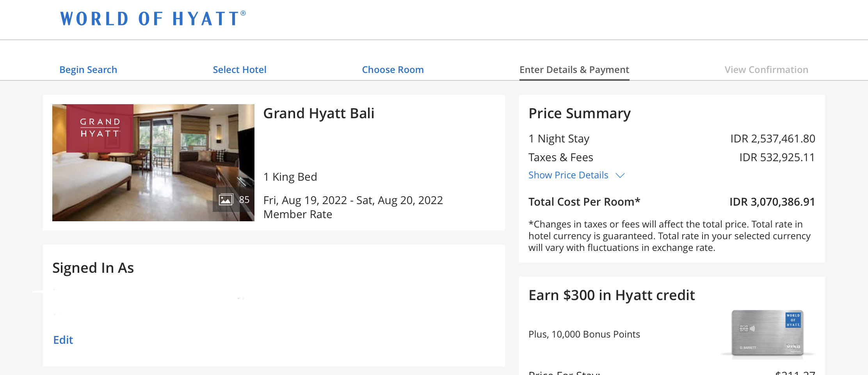Click the Grand Hyatt brand badge
Image resolution: width=868 pixels, height=375 pixels.
[x=100, y=128]
